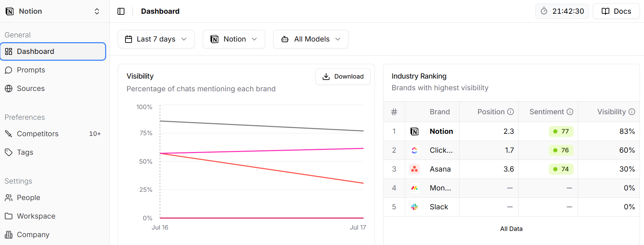Click the Asana brand logo icon
This screenshot has width=644, height=245.
coord(414,169)
